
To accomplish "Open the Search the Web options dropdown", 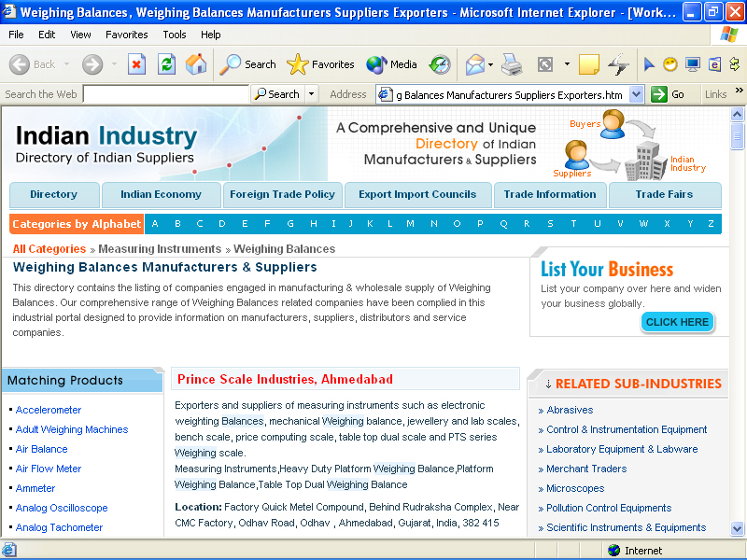I will click(311, 94).
